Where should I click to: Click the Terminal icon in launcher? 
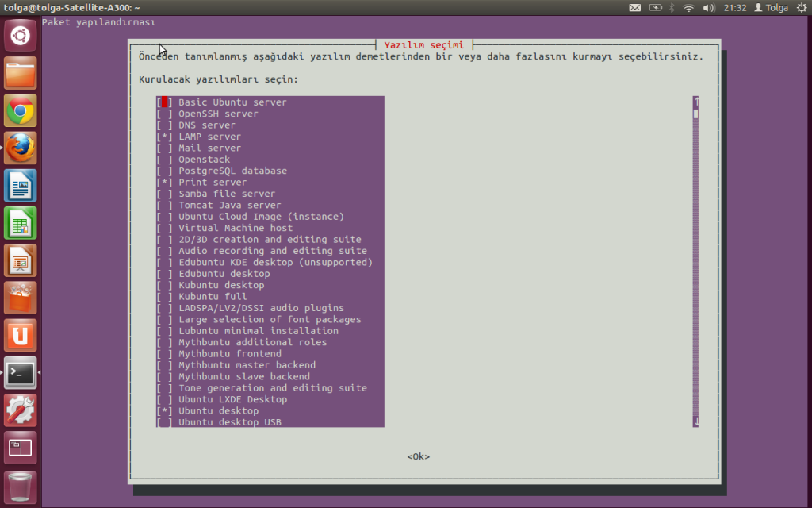20,373
